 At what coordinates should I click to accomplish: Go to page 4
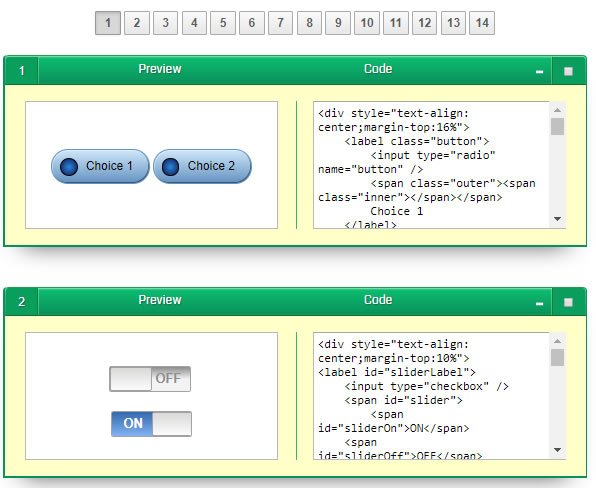pos(194,23)
